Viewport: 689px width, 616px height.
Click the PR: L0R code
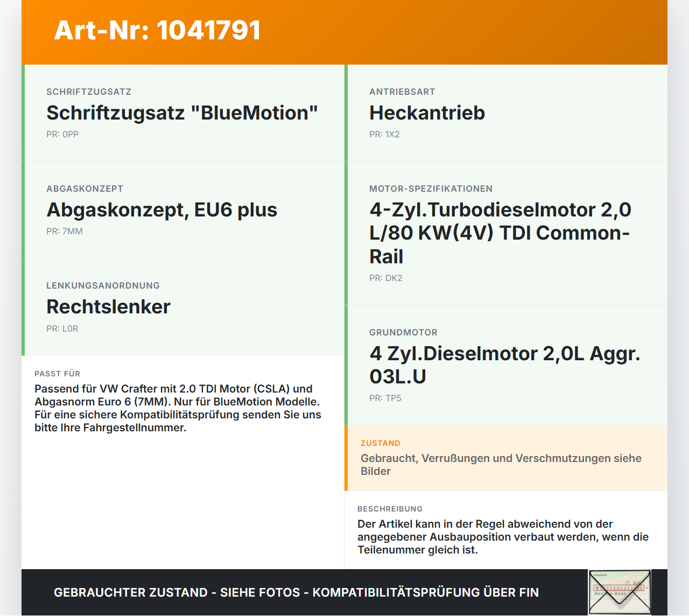pyautogui.click(x=62, y=329)
